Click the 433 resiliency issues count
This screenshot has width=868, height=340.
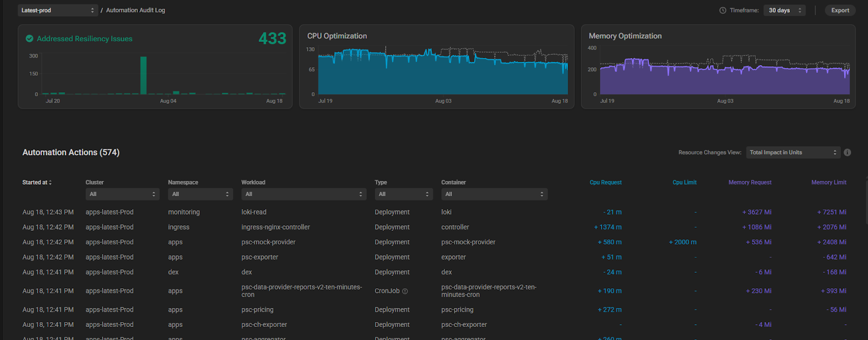tap(272, 39)
